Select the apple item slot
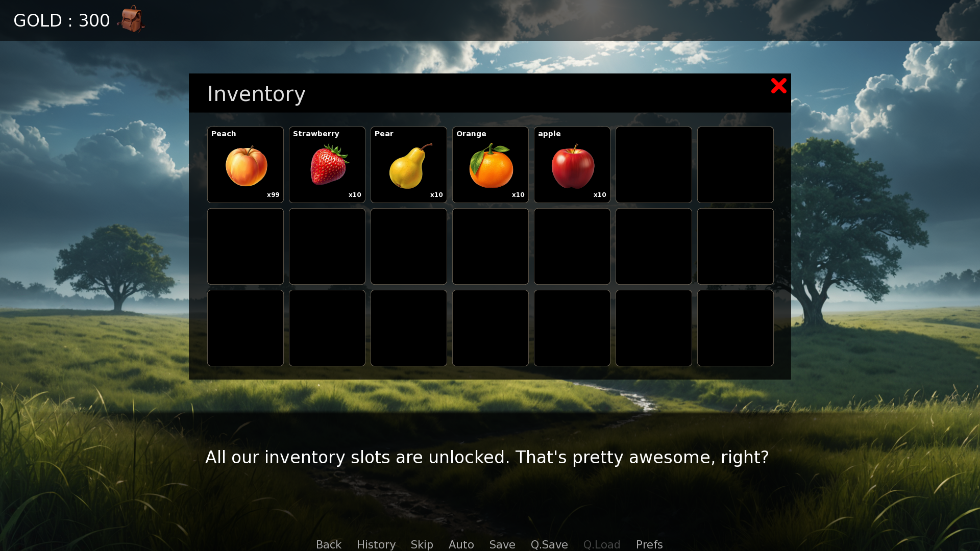 [x=572, y=165]
